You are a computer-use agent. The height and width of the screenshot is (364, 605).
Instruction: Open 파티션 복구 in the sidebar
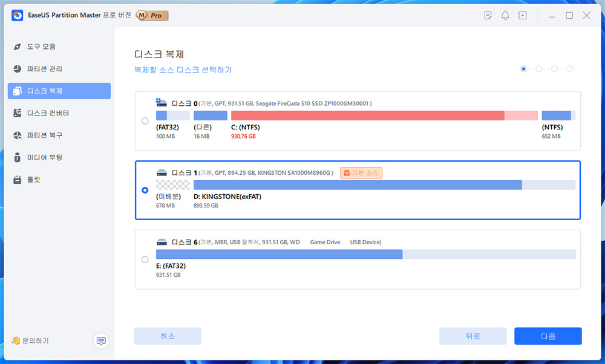point(59,135)
